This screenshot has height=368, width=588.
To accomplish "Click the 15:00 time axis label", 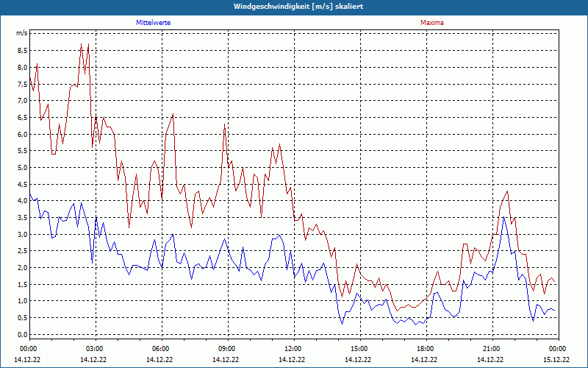I will (x=359, y=349).
